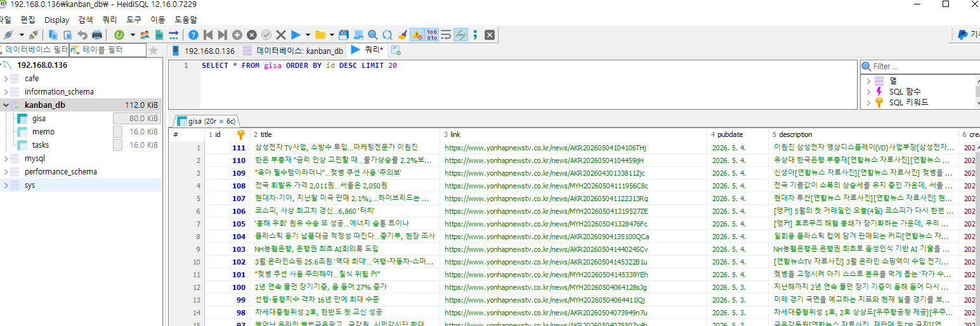Click the Find and replace icon
The width and height of the screenshot is (980, 326).
coord(387,35)
